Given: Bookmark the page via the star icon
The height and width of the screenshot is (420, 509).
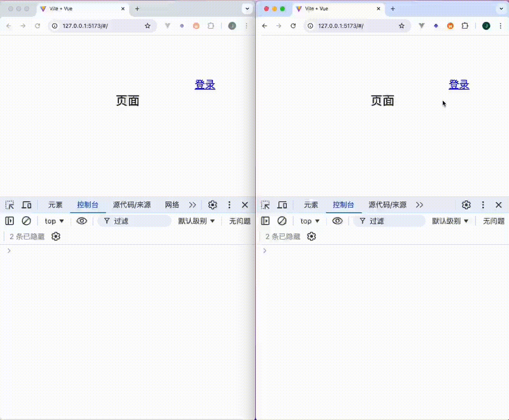Looking at the screenshot, I should (x=147, y=26).
